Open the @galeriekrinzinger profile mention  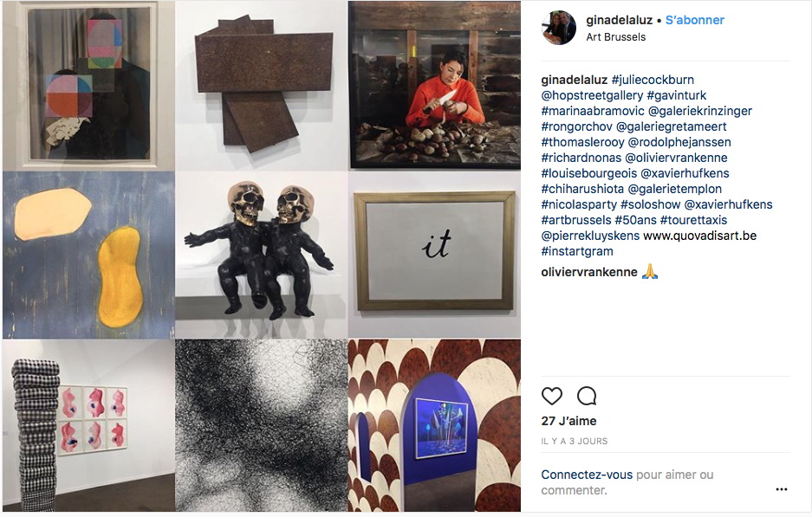699,111
